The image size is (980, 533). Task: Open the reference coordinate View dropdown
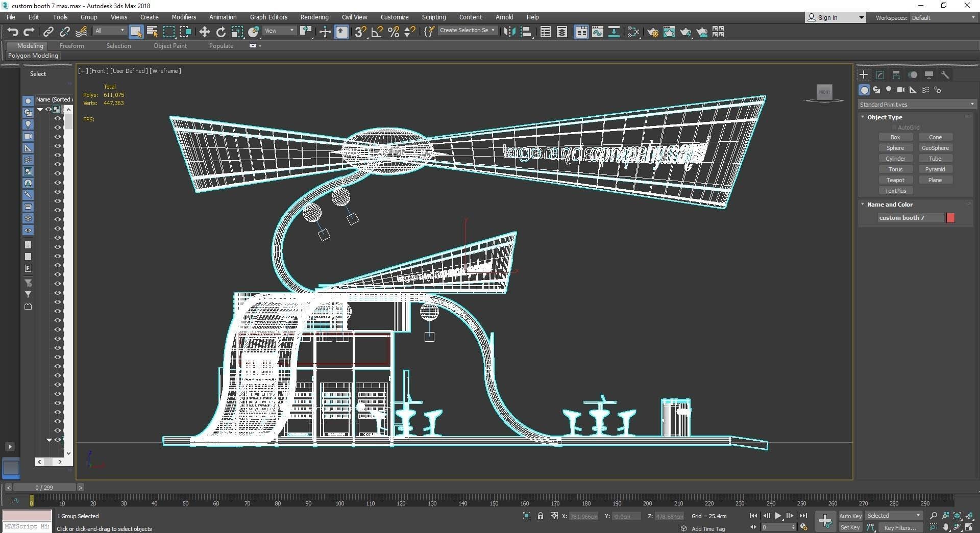[279, 31]
